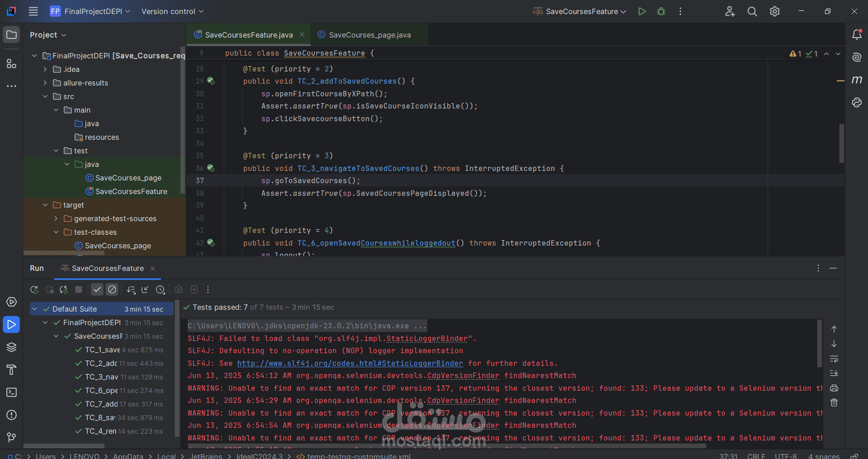Open the Terminal tool window
Image resolution: width=868 pixels, height=459 pixels.
click(12, 392)
